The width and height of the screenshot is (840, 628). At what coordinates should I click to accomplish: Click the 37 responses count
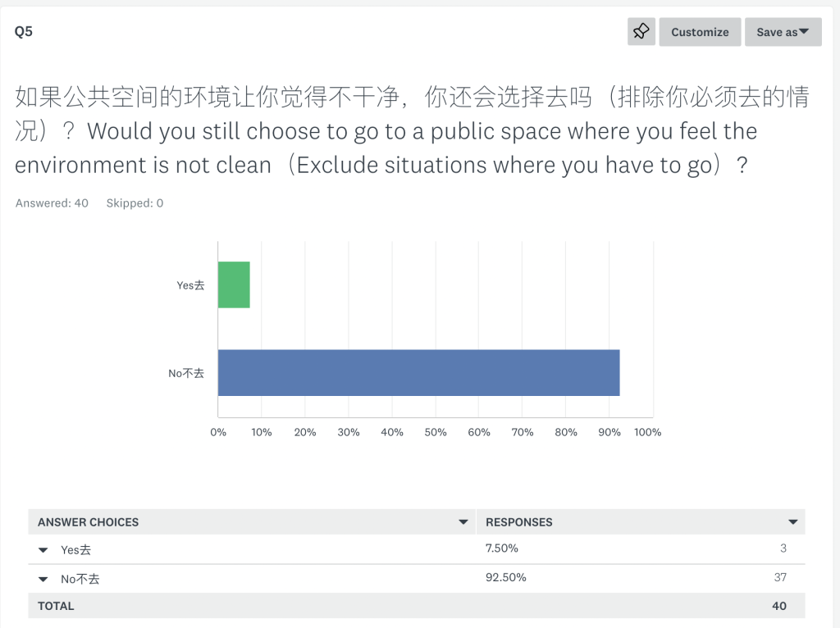tap(780, 577)
